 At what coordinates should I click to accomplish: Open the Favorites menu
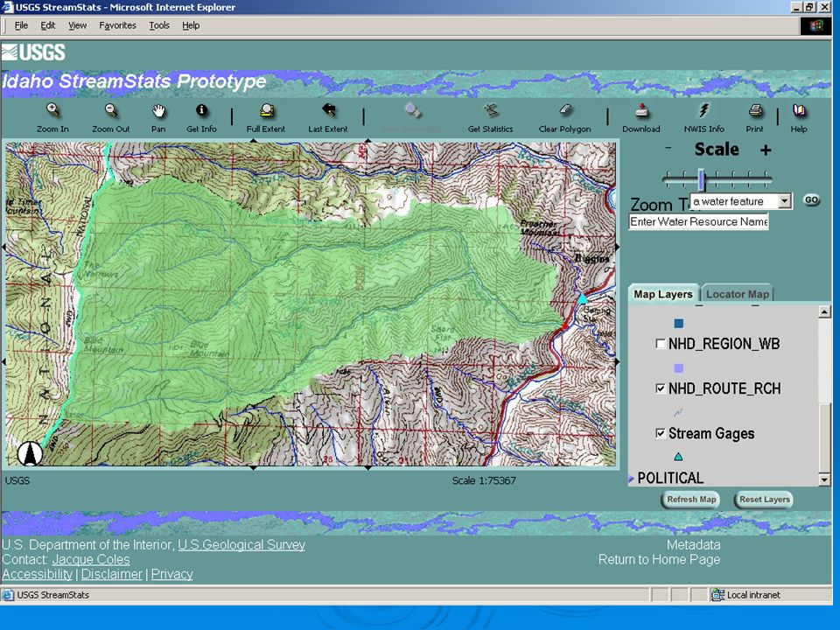click(x=117, y=25)
